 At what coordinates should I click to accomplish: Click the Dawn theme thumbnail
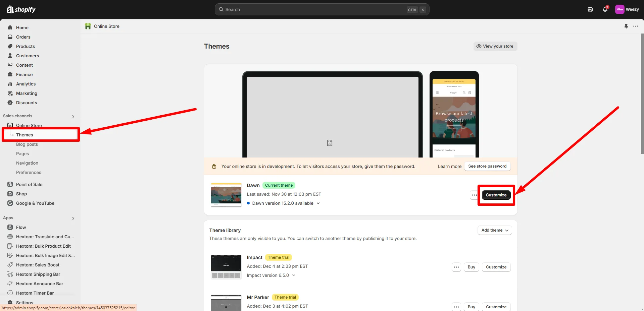[x=226, y=195]
